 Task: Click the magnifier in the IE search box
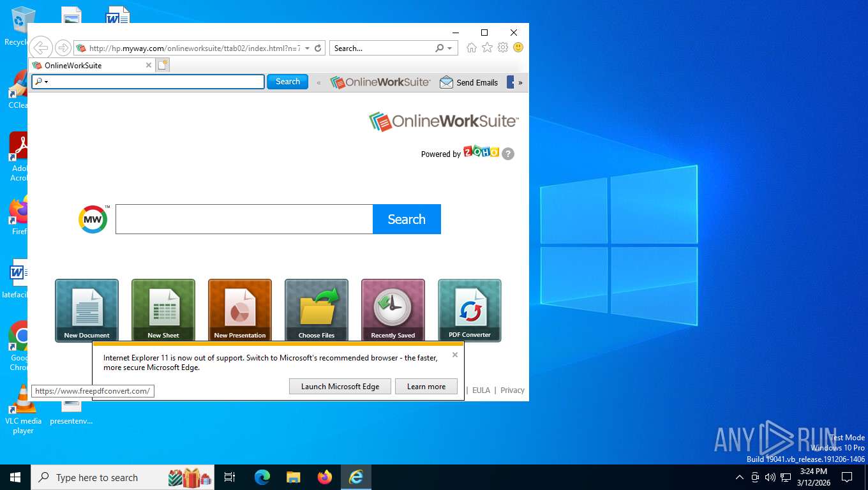click(x=439, y=48)
